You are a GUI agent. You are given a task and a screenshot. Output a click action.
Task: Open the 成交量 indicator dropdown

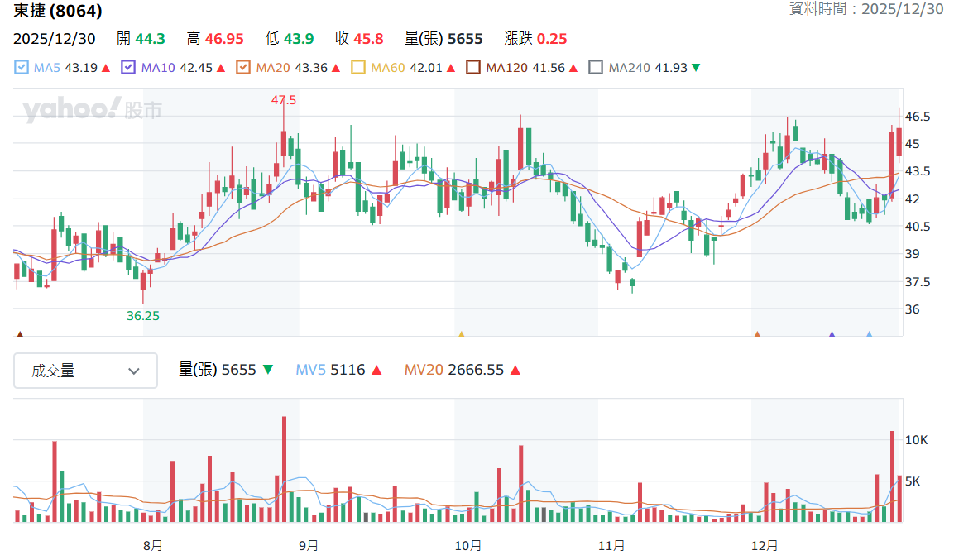[86, 371]
